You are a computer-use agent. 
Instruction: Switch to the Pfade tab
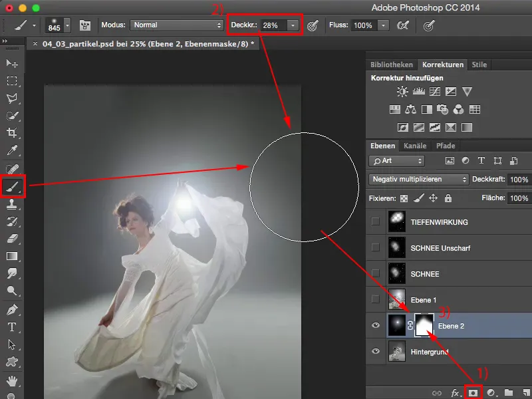446,146
